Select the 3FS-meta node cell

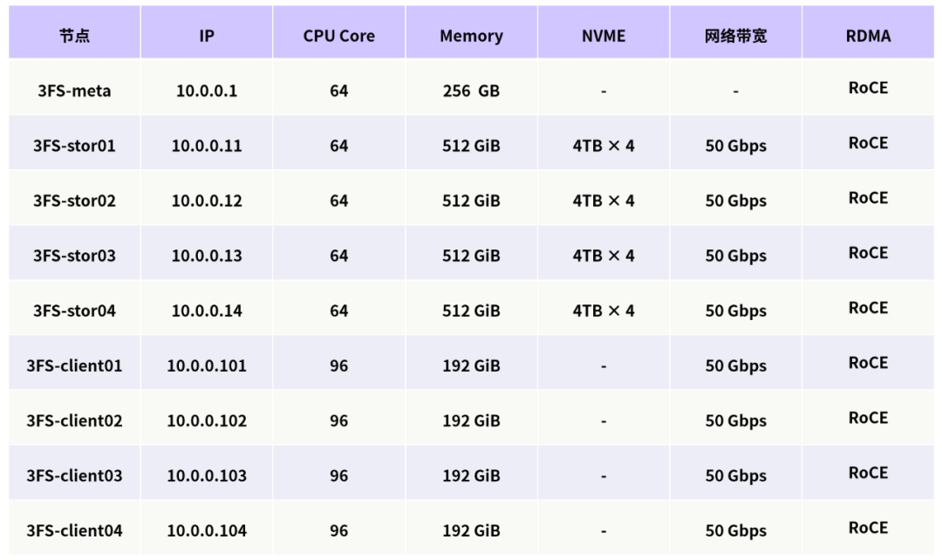click(74, 91)
